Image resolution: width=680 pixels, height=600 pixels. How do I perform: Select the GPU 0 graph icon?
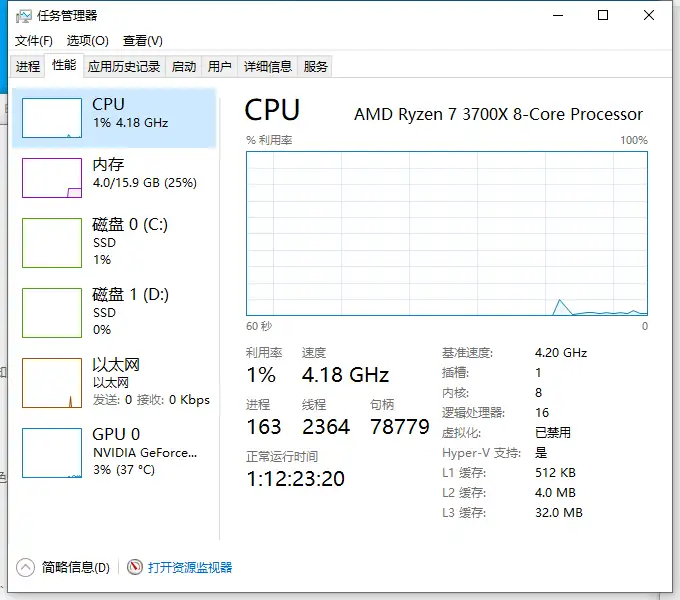click(x=52, y=453)
